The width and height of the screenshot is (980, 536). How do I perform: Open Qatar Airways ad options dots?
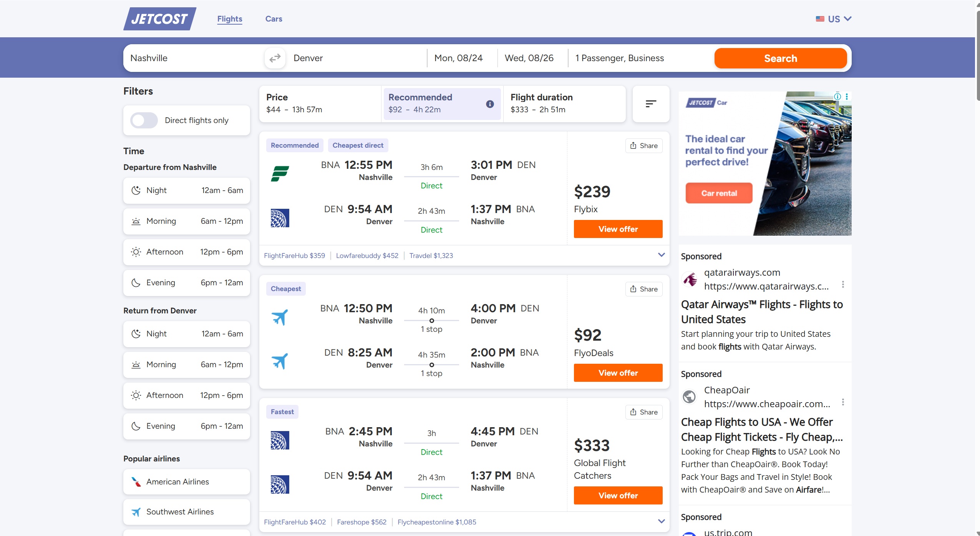[843, 284]
